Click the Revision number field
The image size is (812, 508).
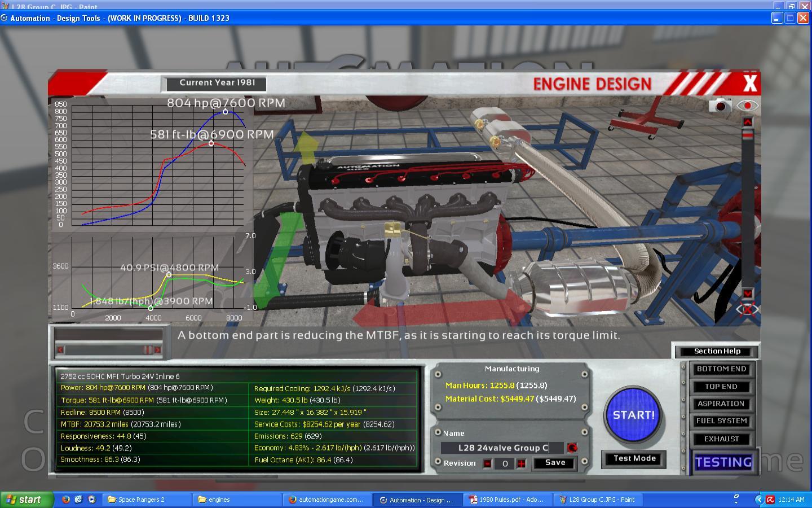coord(504,463)
